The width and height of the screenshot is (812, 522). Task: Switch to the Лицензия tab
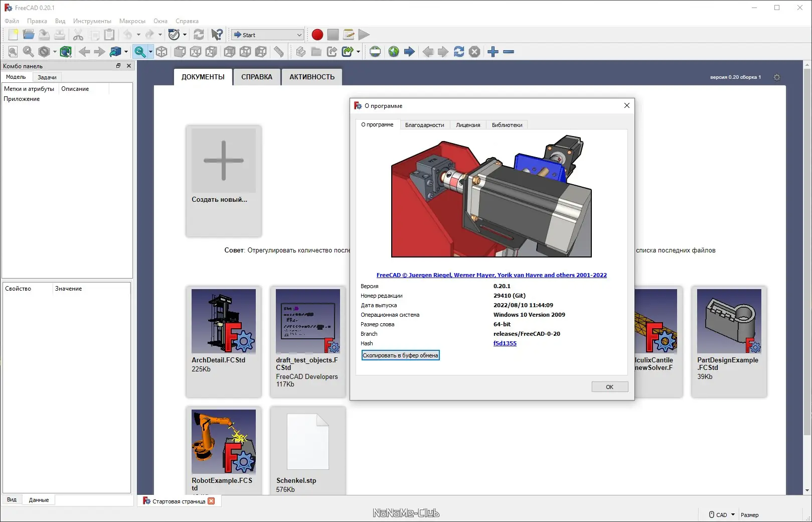click(x=468, y=125)
